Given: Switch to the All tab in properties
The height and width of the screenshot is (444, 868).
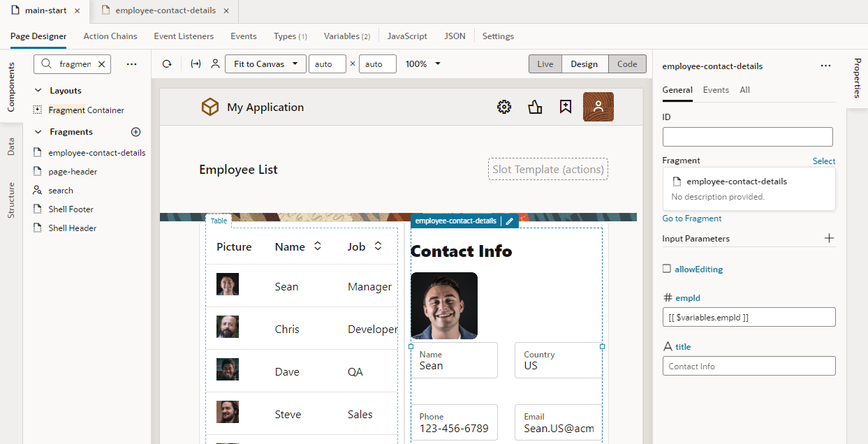Looking at the screenshot, I should pos(745,90).
